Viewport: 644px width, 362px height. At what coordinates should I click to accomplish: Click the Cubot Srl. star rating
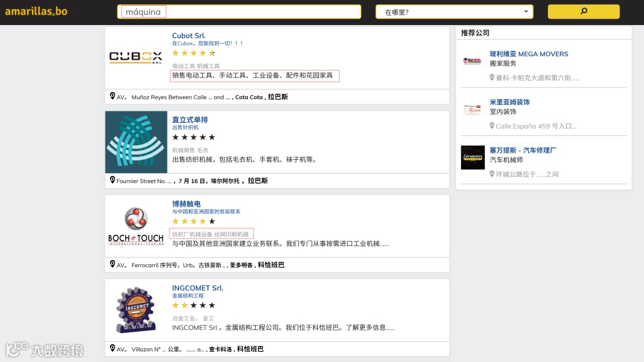pos(193,53)
